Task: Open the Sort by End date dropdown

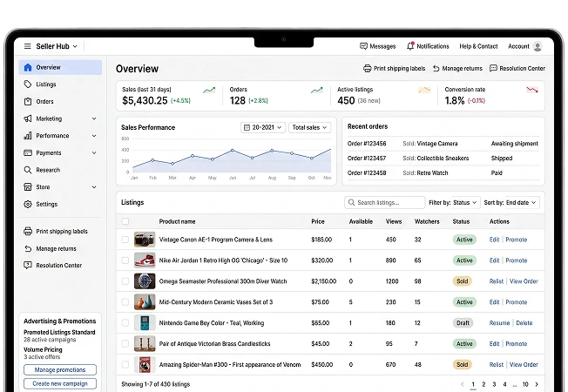Action: [x=521, y=202]
